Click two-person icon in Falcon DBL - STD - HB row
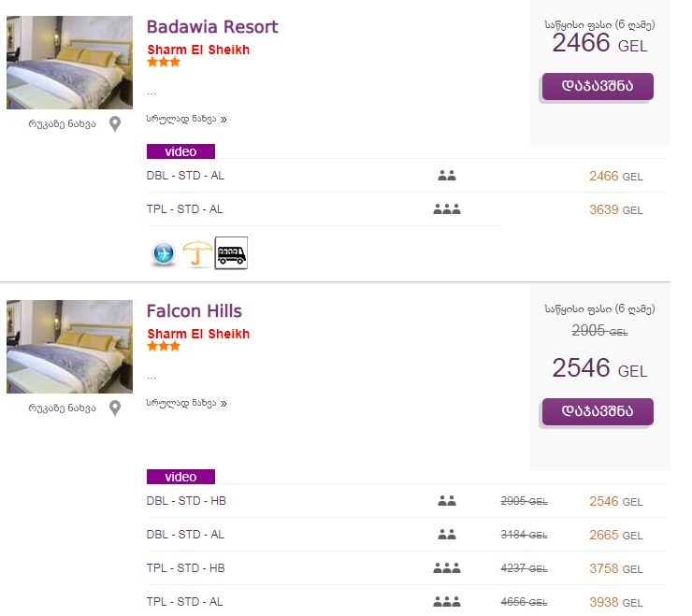 coord(447,501)
